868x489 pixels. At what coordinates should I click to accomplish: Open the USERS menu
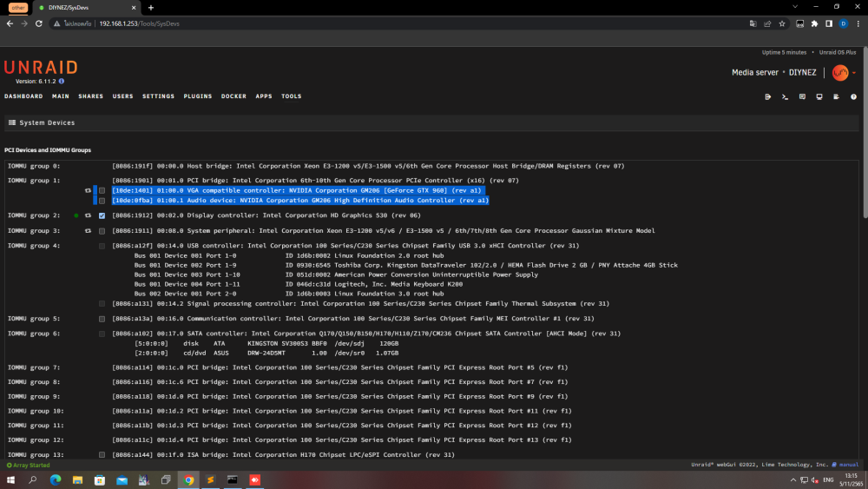123,96
